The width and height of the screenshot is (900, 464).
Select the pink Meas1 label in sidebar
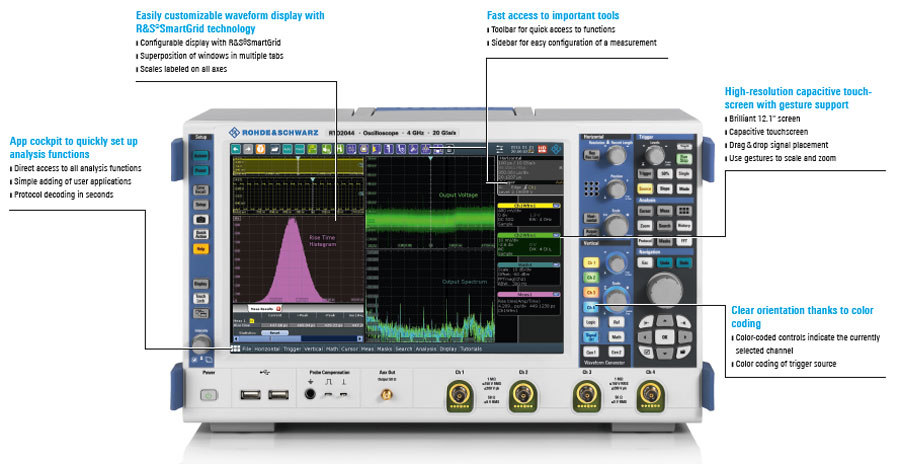529,295
